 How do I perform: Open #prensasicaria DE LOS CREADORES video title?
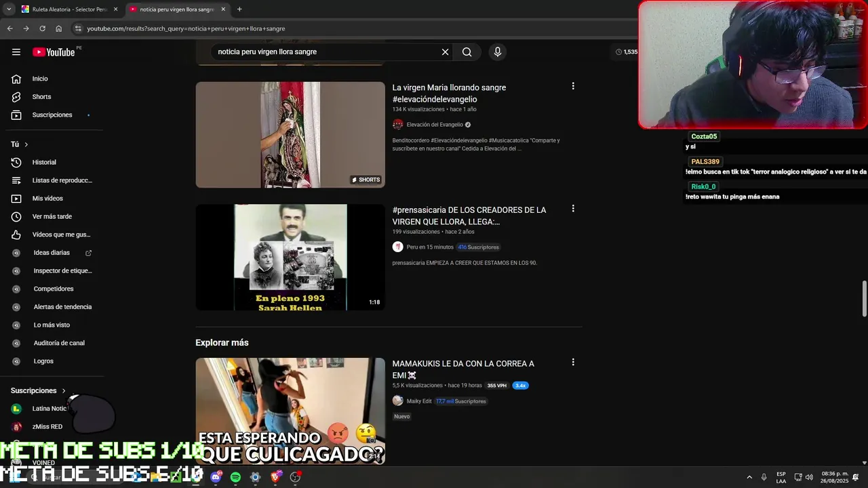coord(469,216)
